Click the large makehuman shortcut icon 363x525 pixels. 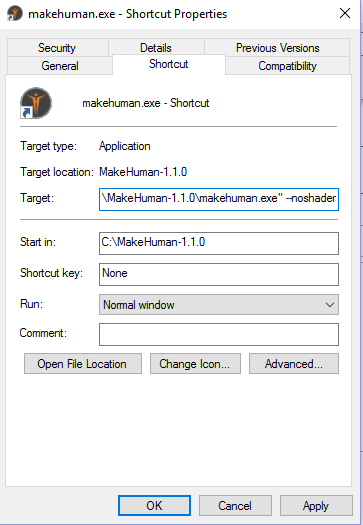(36, 103)
